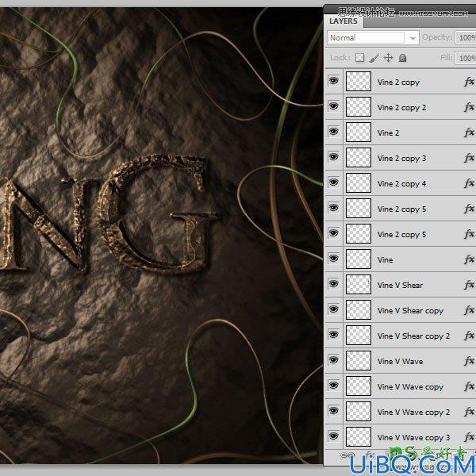Hide Vine V Shear copy 2 layer
The height and width of the screenshot is (476, 476).
(x=334, y=335)
